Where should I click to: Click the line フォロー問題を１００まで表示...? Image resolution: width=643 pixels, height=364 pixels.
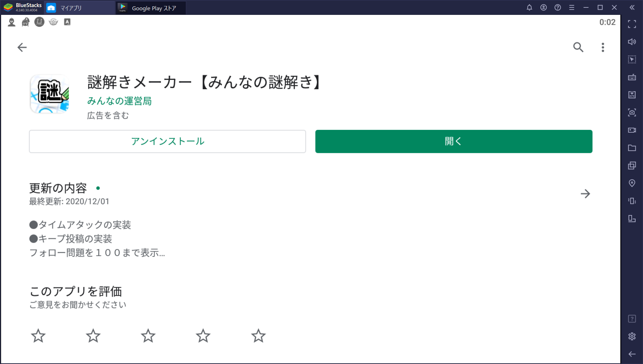97,253
